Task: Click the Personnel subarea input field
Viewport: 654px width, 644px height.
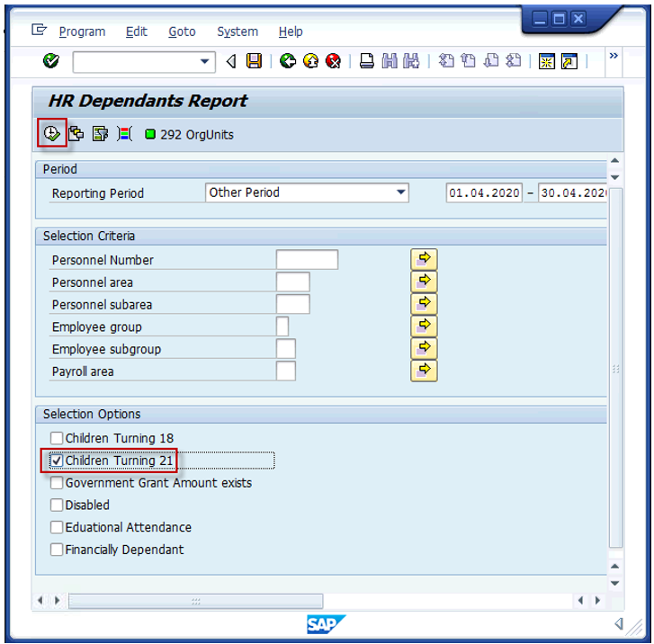Action: pyautogui.click(x=292, y=304)
